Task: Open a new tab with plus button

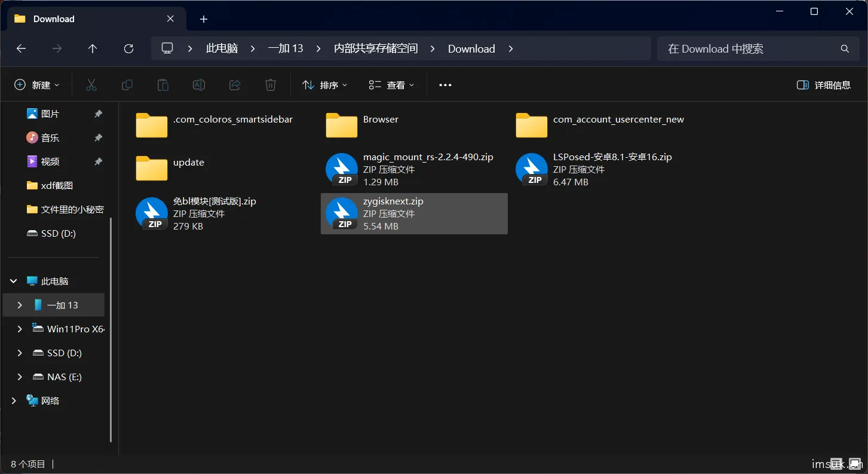Action: pos(204,19)
